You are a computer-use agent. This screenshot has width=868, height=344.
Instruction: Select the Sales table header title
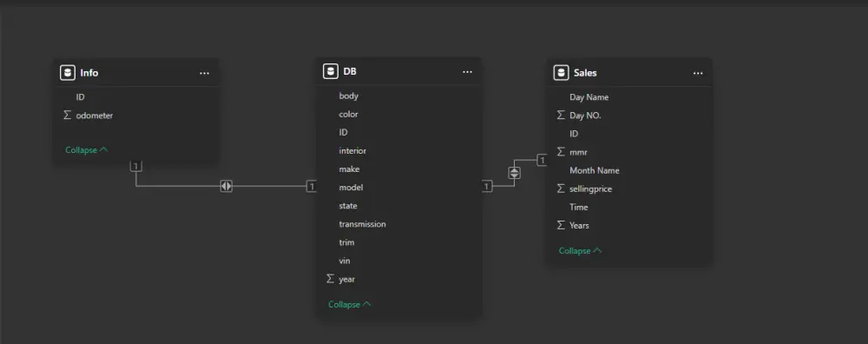[585, 73]
